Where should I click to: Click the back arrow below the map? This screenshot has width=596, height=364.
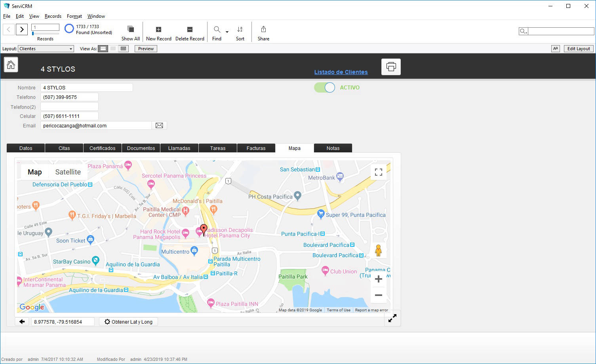click(22, 322)
